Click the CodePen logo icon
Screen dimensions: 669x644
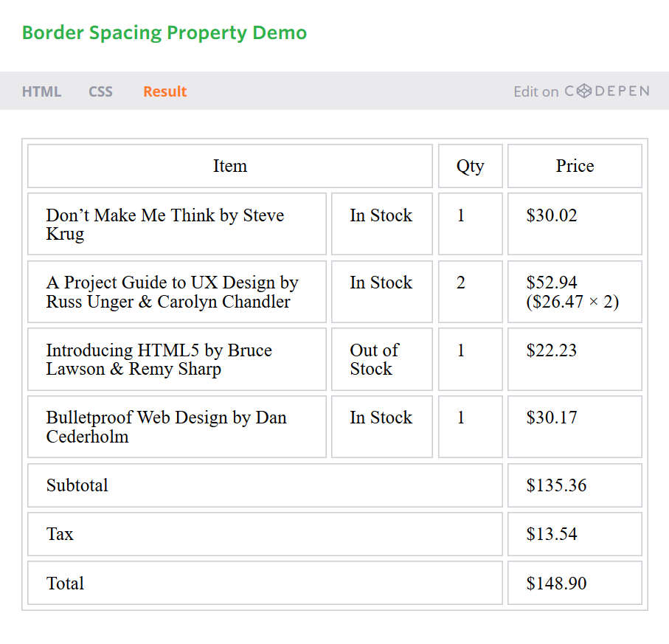click(583, 91)
